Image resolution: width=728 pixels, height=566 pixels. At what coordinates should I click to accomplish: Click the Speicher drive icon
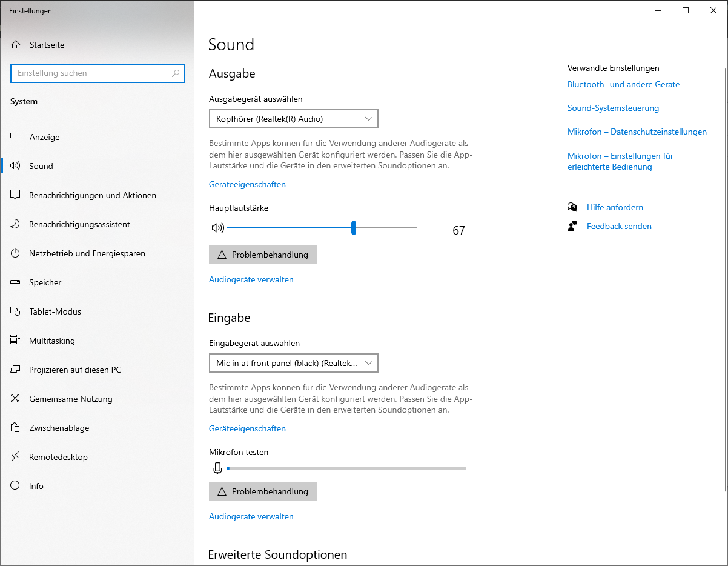(16, 282)
